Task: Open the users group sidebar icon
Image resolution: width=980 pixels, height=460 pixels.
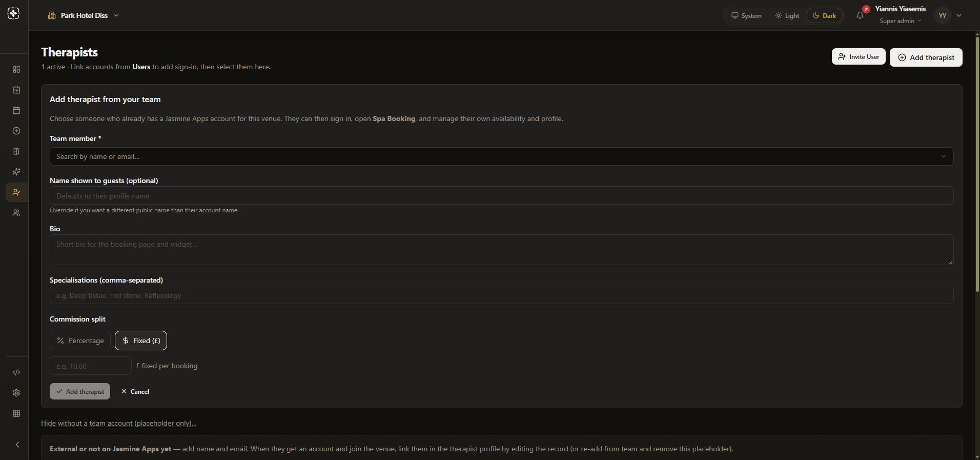Action: 16,213
